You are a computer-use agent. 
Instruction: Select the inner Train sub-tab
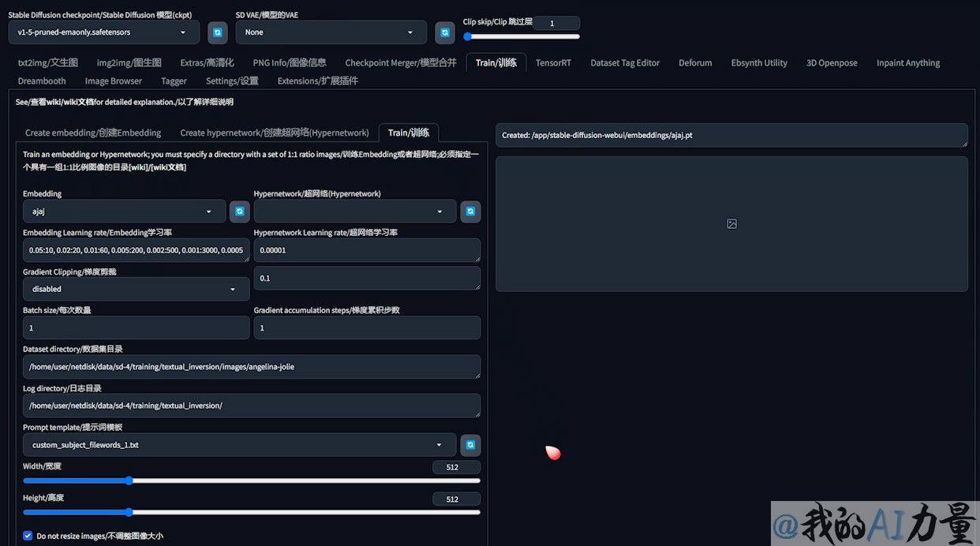click(x=409, y=133)
